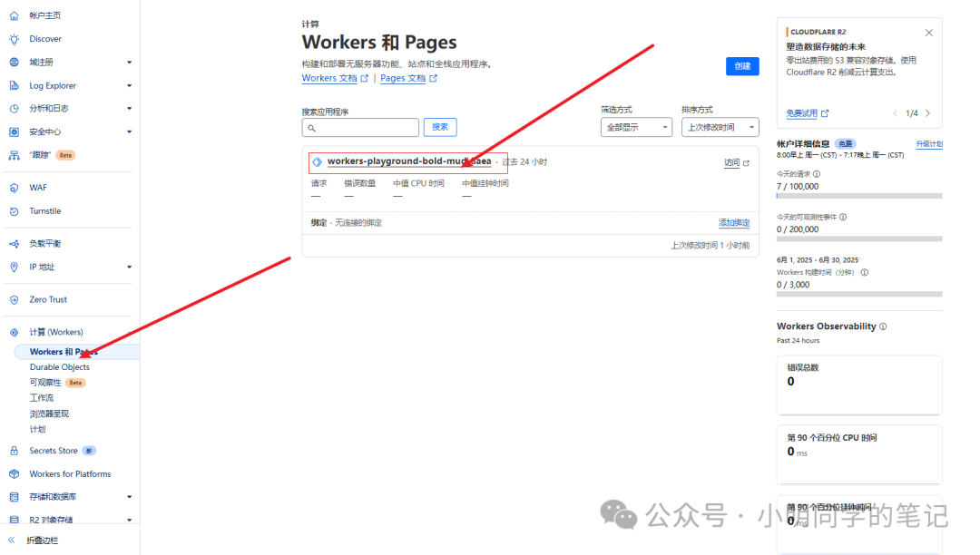
Task: Click the "0 / 200,000" events count
Action: point(798,229)
